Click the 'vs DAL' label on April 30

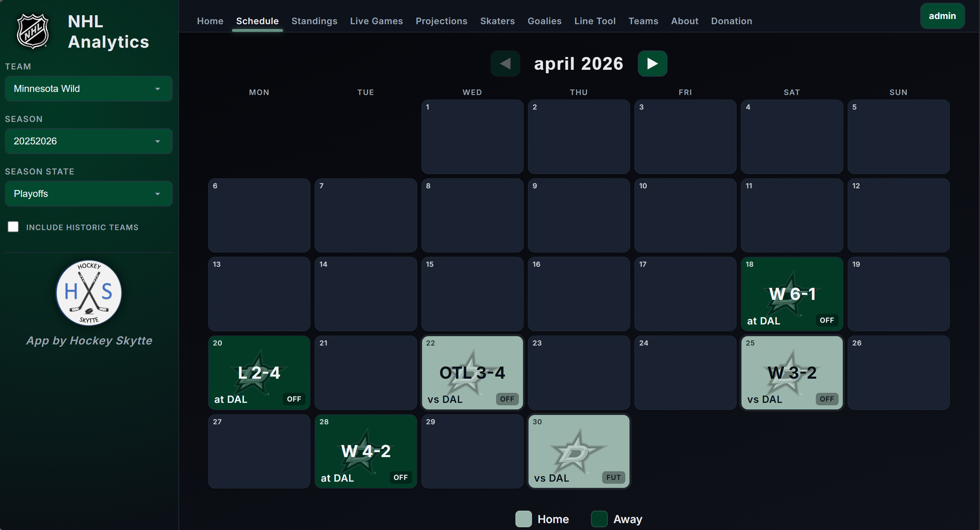pos(551,478)
